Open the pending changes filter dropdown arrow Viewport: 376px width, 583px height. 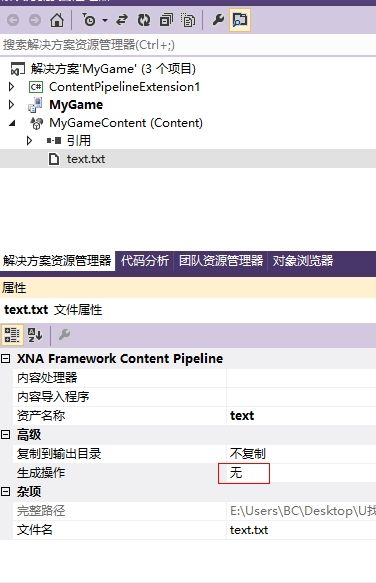[x=105, y=20]
